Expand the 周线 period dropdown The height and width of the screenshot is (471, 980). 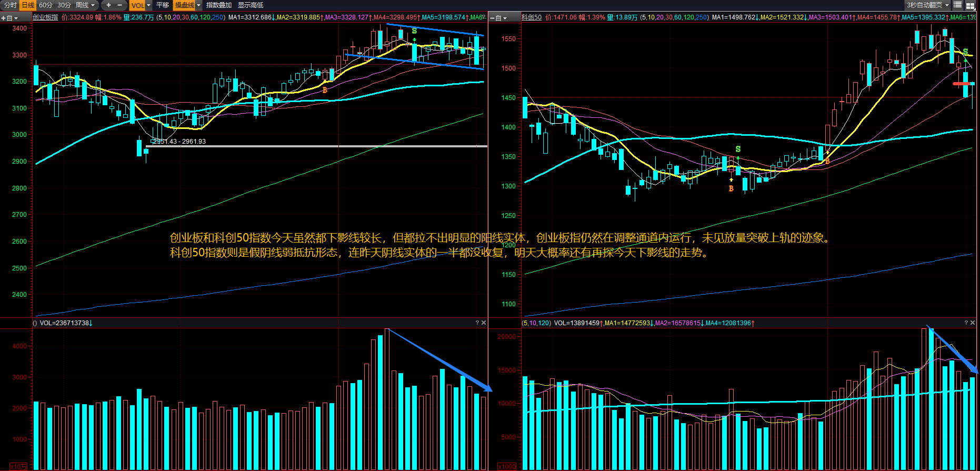point(85,5)
